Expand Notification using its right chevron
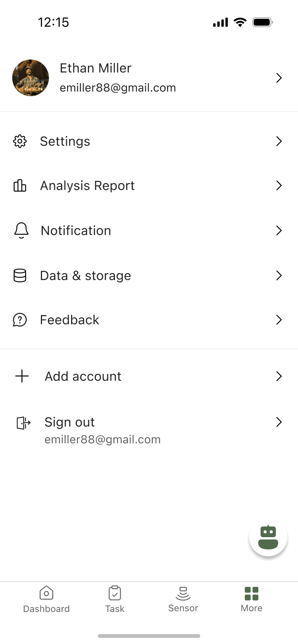298x644 pixels. click(279, 230)
